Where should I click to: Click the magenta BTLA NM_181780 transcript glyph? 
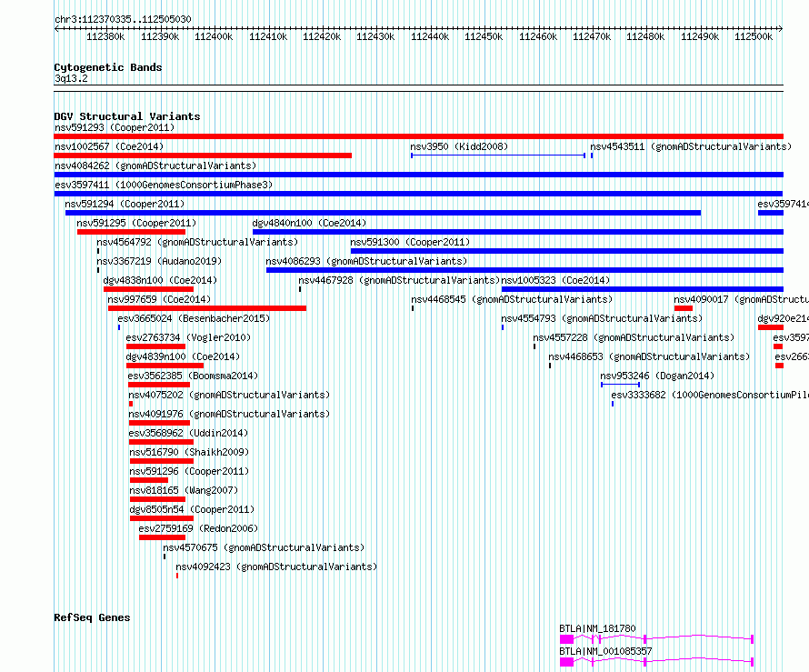pyautogui.click(x=657, y=639)
